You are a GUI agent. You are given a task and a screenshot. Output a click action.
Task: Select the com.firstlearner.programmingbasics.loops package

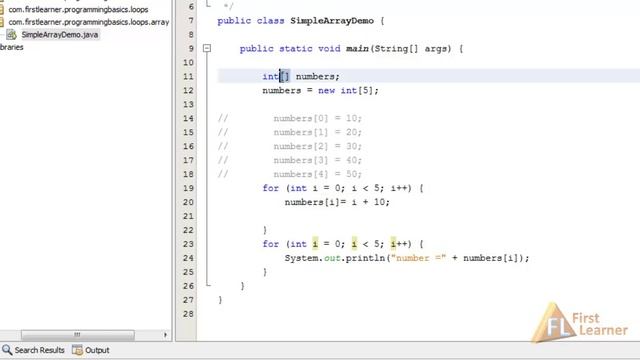pos(78,9)
